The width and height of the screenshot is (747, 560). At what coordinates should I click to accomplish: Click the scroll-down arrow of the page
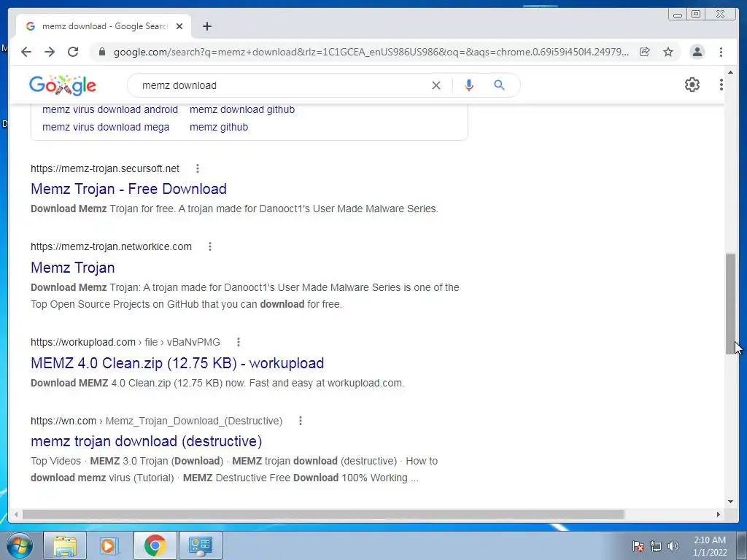click(x=731, y=501)
